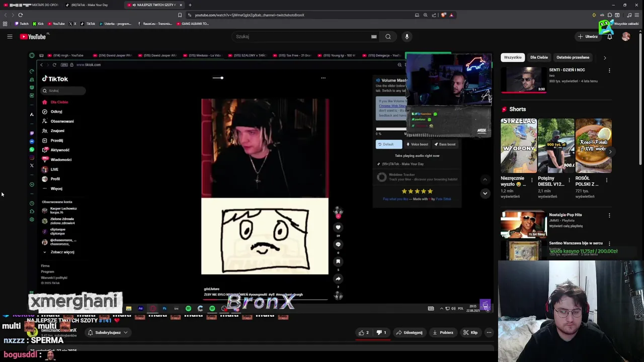Open SENTI - DZIEŃ I NOC video thumbnail
Viewport: 644px width, 362px height.
point(523,79)
